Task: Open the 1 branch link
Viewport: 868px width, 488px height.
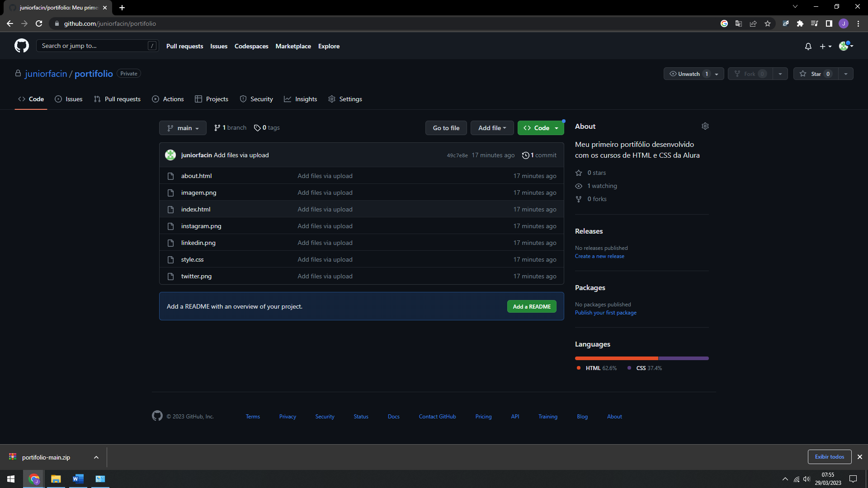Action: [230, 128]
